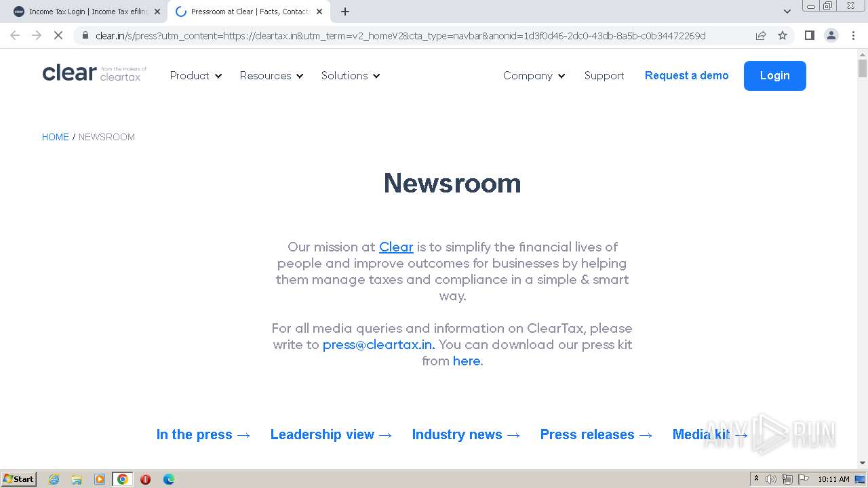Screen dimensions: 868x488
Task: Go to HOME breadcrumb link
Action: (x=55, y=137)
